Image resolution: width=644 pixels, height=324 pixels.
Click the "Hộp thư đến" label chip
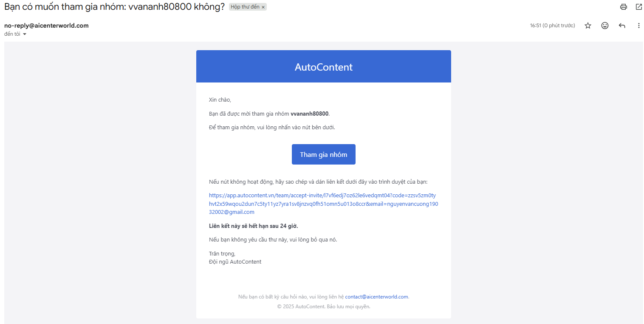(245, 7)
